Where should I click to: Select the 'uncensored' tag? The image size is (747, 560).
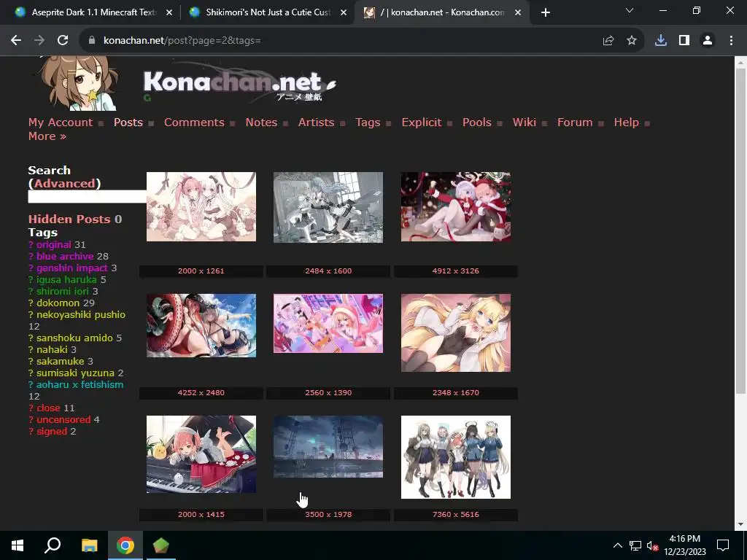point(64,419)
